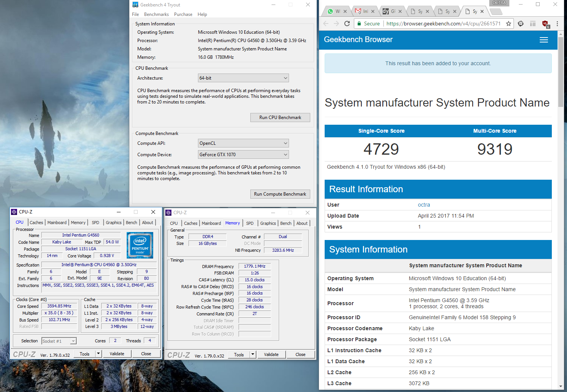
Task: Click Chrome scrollbar up arrow
Action: (x=561, y=34)
